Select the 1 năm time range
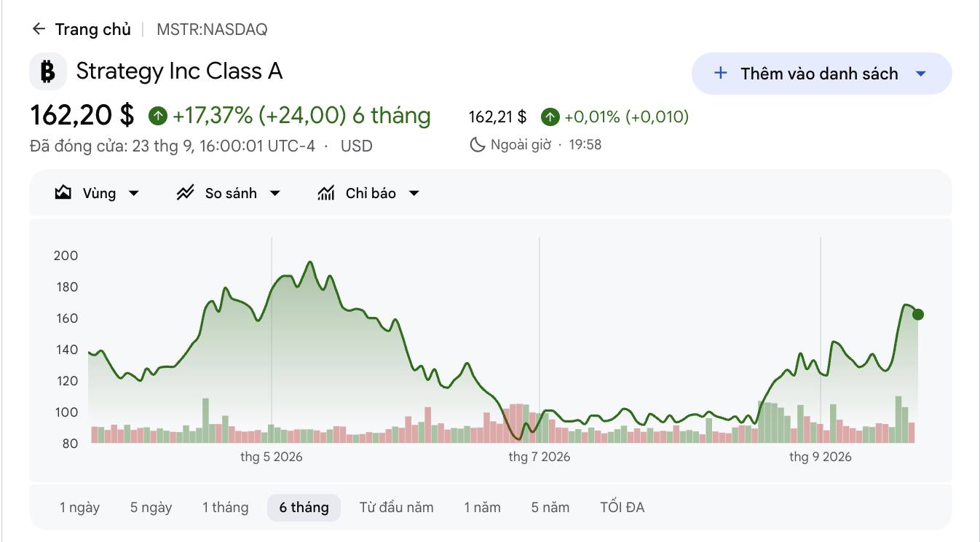This screenshot has height=542, width=980. (482, 507)
